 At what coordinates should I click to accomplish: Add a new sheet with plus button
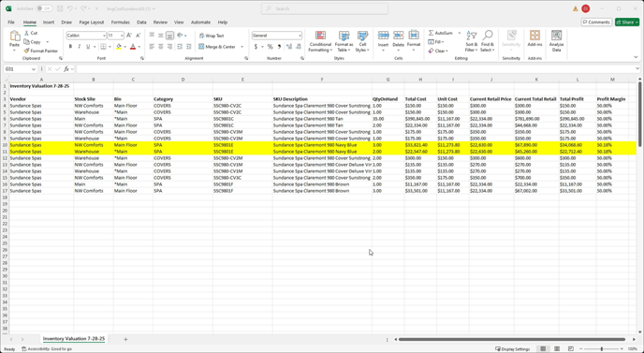pyautogui.click(x=125, y=340)
